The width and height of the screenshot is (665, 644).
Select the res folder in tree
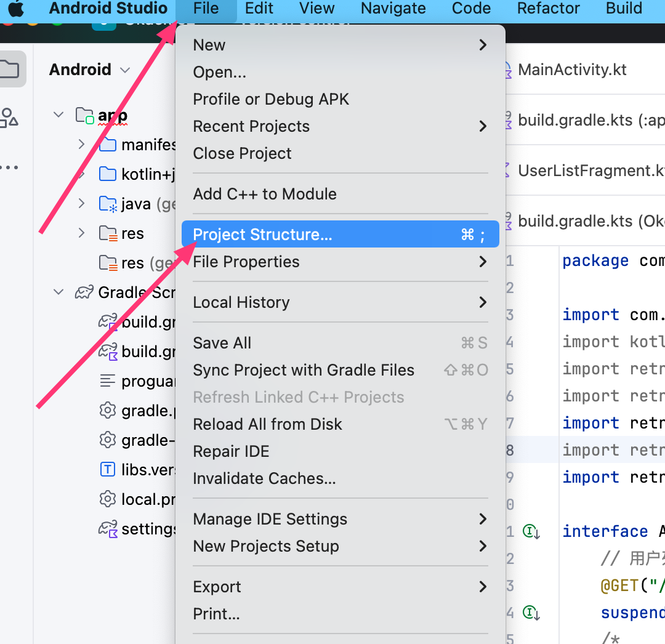tap(132, 233)
